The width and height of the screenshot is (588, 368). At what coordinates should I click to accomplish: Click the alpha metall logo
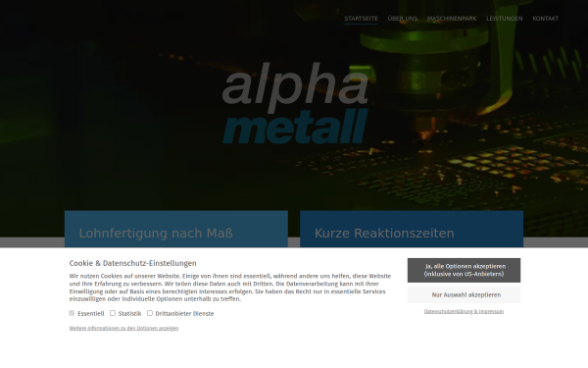click(295, 103)
